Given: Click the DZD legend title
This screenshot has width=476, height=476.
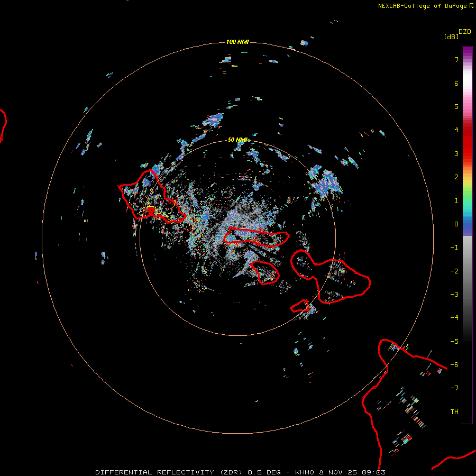Looking at the screenshot, I should [465, 32].
